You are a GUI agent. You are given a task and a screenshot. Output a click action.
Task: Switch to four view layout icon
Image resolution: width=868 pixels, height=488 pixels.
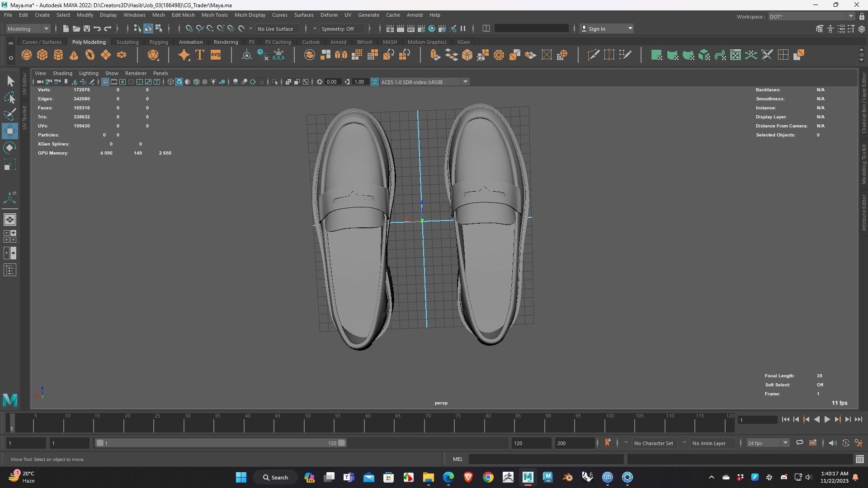click(10, 236)
